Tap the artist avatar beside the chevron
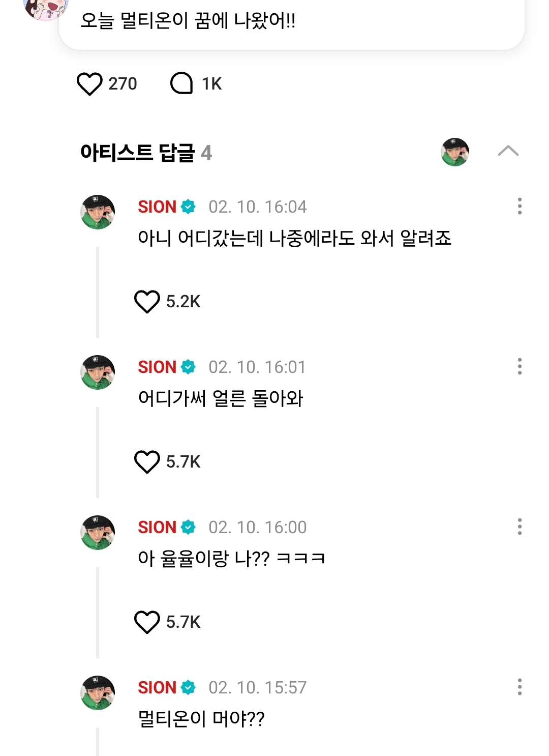 pyautogui.click(x=455, y=152)
